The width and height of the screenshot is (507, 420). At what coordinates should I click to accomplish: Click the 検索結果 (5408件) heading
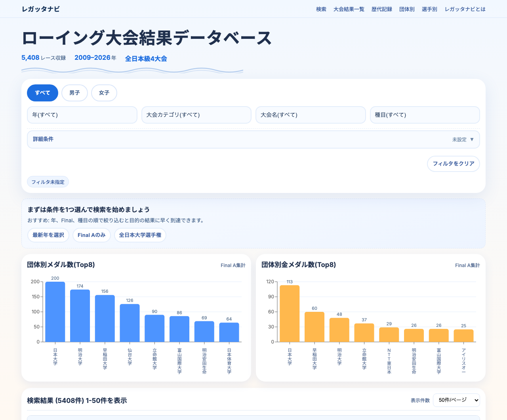tap(77, 401)
